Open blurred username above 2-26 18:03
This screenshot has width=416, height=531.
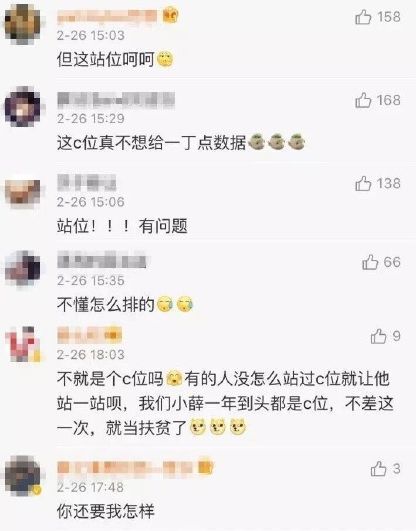pyautogui.click(x=89, y=335)
